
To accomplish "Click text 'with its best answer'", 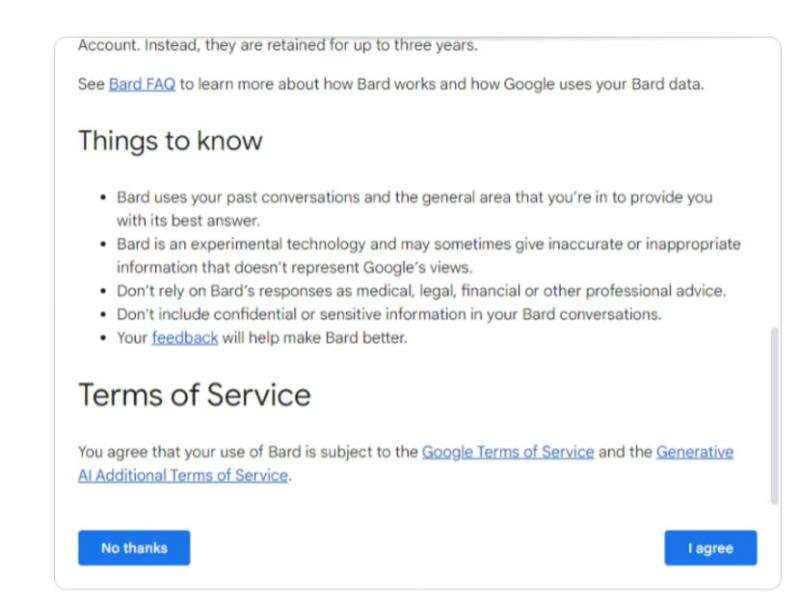I will (x=188, y=220).
